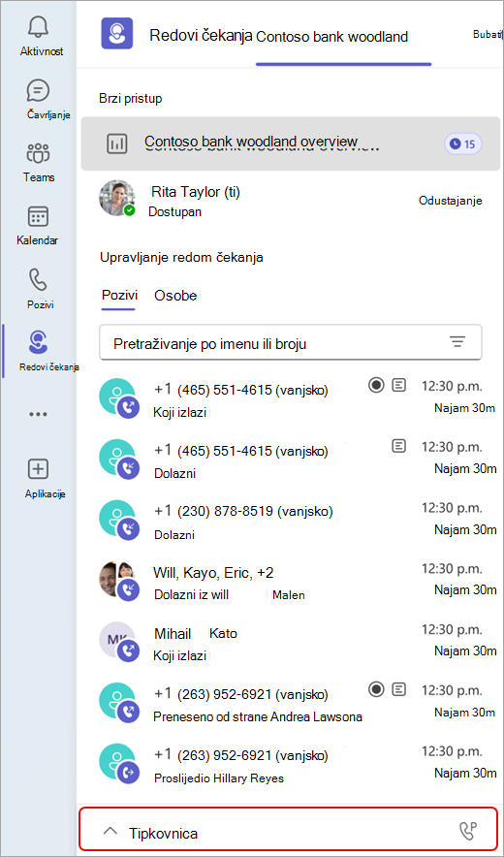Viewport: 504px width, 857px height.
Task: Open Aplikacije plus icon
Action: pyautogui.click(x=38, y=468)
